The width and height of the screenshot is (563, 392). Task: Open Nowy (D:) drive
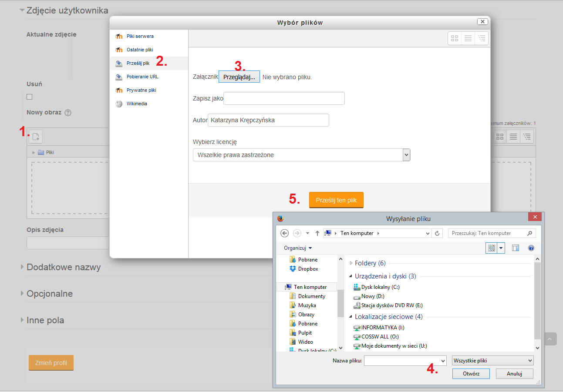tap(369, 296)
